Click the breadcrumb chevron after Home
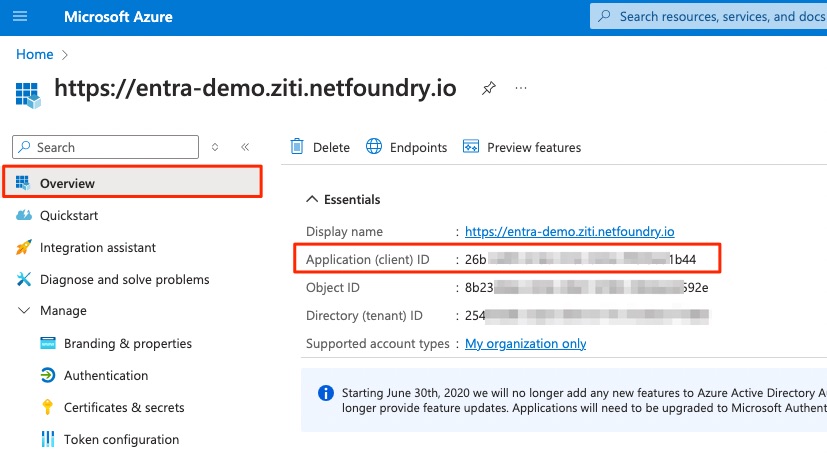The width and height of the screenshot is (827, 455). (x=65, y=55)
